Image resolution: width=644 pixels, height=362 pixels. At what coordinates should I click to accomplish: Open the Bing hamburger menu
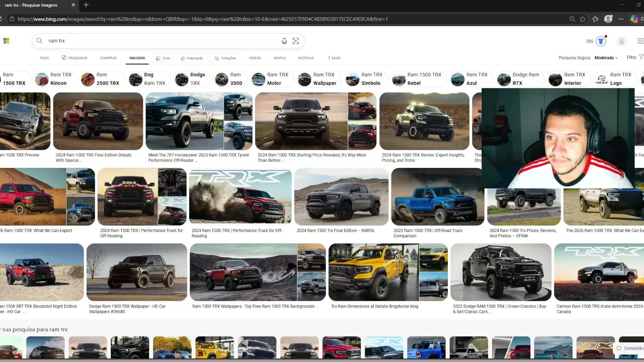(640, 41)
